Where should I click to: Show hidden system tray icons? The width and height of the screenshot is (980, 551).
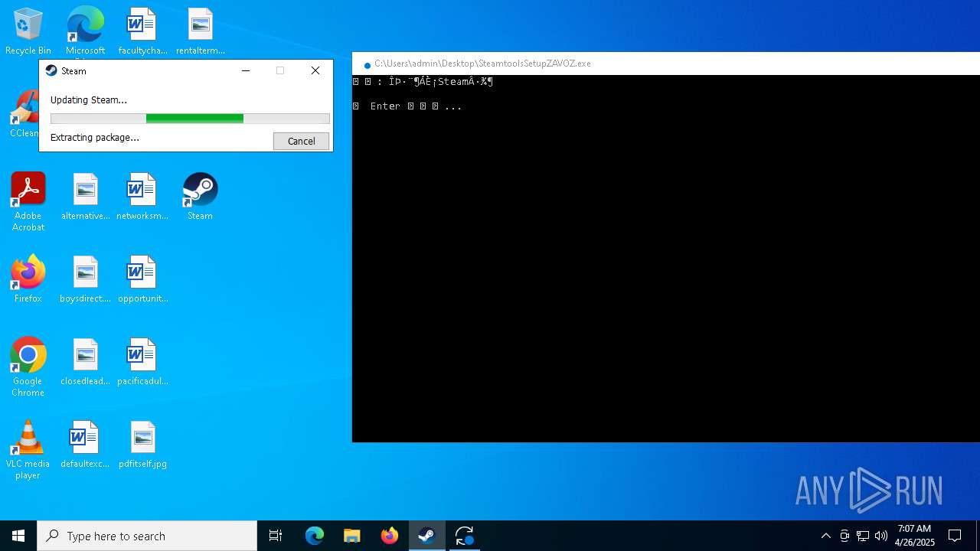826,536
